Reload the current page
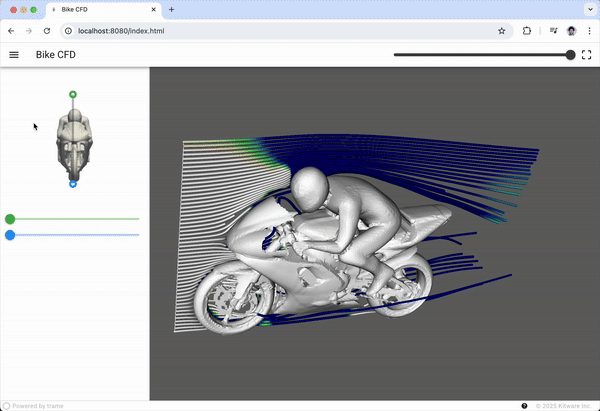Screen dimensions: 600x411 [x=46, y=31]
